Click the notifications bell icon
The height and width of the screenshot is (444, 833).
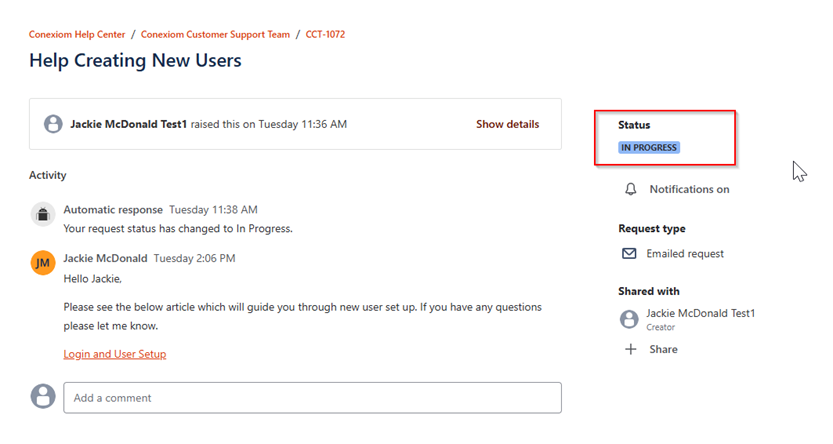630,189
